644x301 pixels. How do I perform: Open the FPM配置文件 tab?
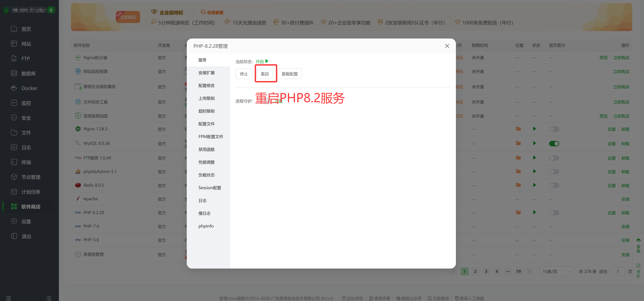click(x=210, y=136)
